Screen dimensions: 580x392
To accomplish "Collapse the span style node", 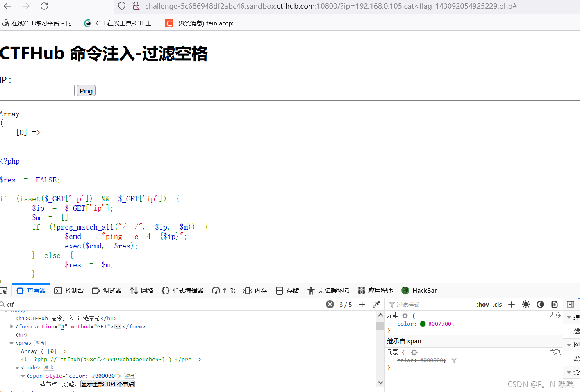I will [23, 376].
